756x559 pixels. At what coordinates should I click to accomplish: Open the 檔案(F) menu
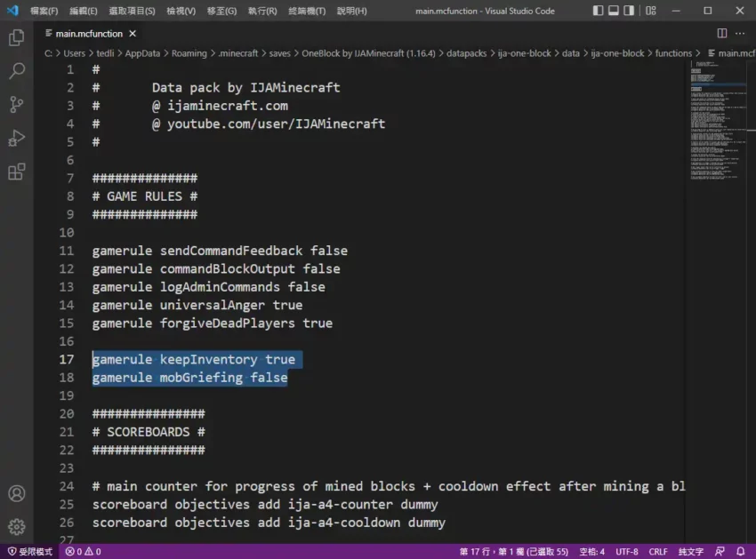[44, 11]
